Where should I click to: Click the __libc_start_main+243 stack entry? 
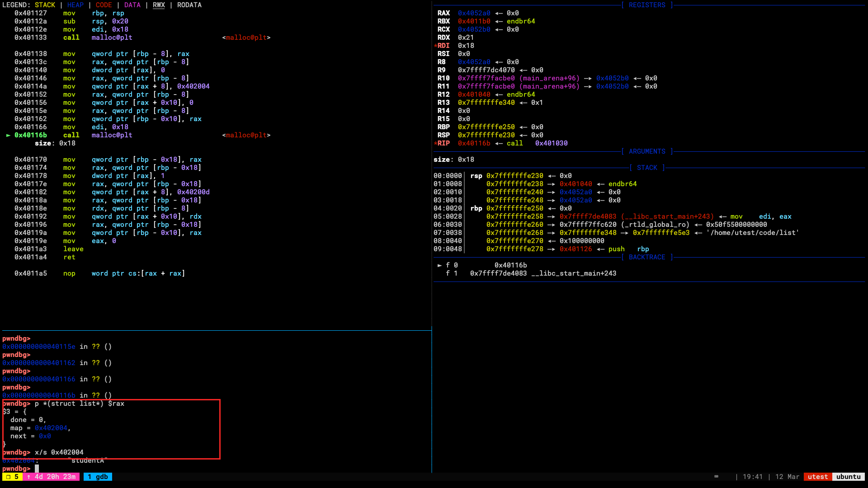tap(637, 216)
